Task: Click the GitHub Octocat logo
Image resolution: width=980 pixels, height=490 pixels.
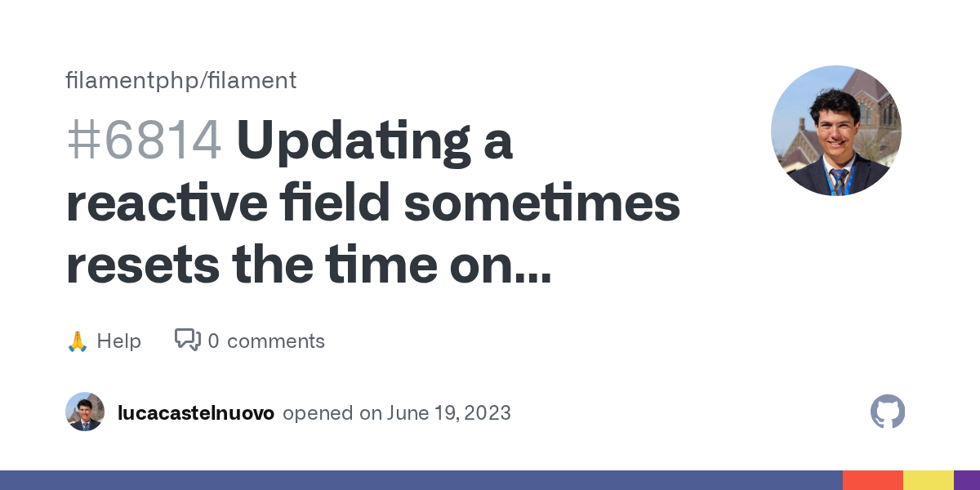Action: [888, 412]
